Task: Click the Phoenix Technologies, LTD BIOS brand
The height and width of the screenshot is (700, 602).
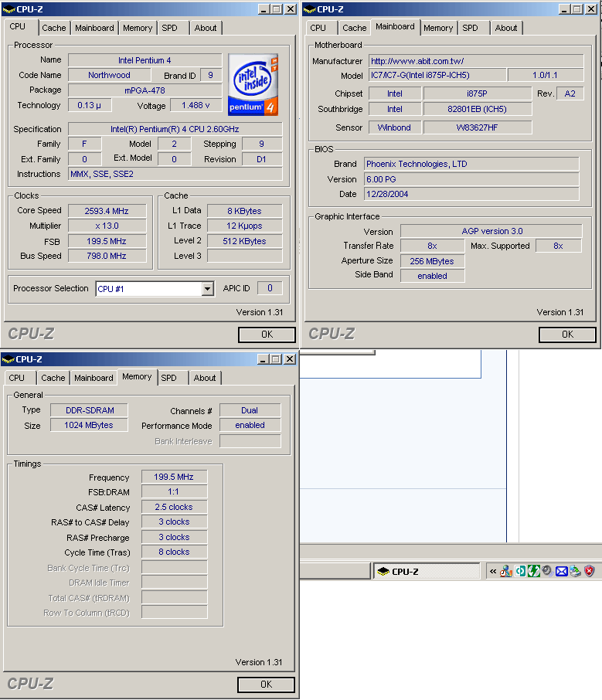Action: pos(471,164)
